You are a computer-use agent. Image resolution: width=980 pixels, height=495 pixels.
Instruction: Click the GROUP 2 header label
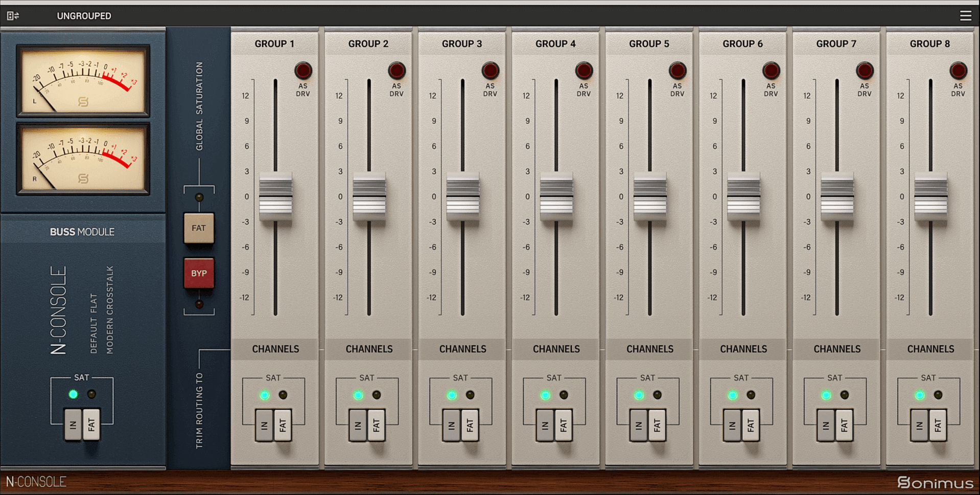(368, 44)
